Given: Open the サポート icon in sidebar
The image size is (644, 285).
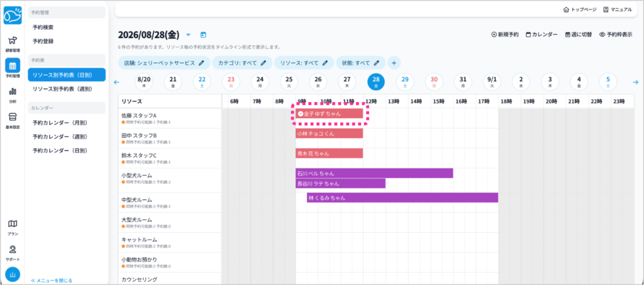Looking at the screenshot, I should (x=13, y=253).
